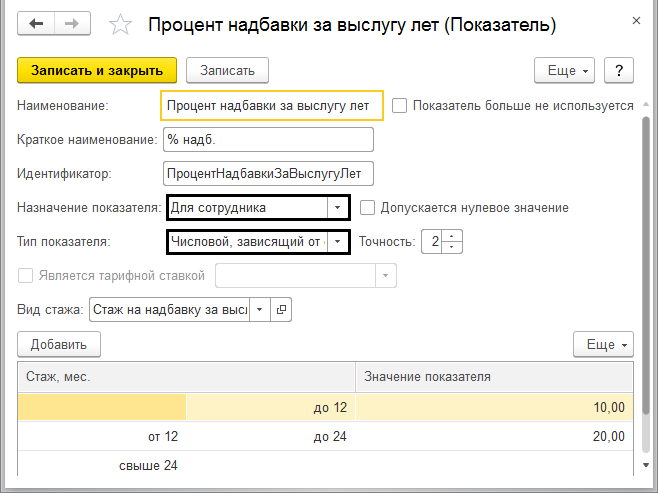Image resolution: width=658 pixels, height=493 pixels.
Task: Expand the Назначение показателя dropdown
Action: pyautogui.click(x=339, y=208)
